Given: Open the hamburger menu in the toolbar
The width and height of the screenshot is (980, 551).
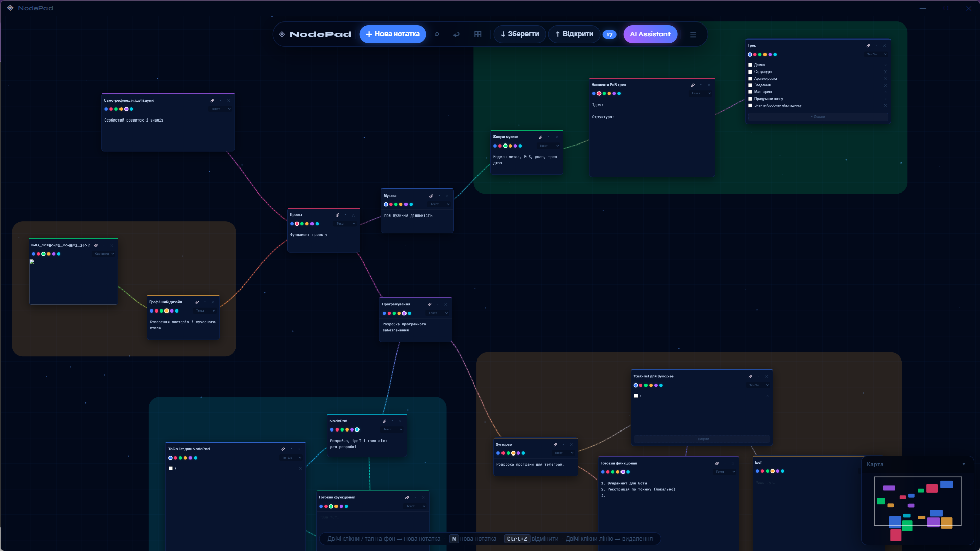Looking at the screenshot, I should pos(693,35).
